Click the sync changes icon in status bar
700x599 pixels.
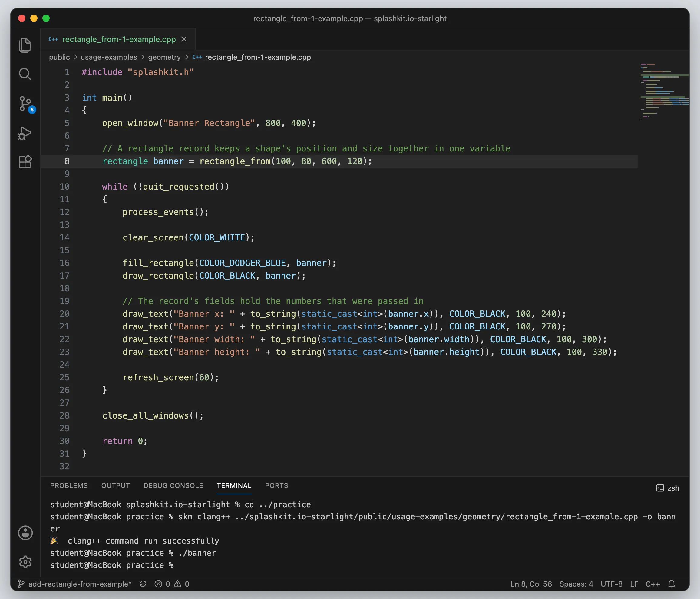coord(143,584)
